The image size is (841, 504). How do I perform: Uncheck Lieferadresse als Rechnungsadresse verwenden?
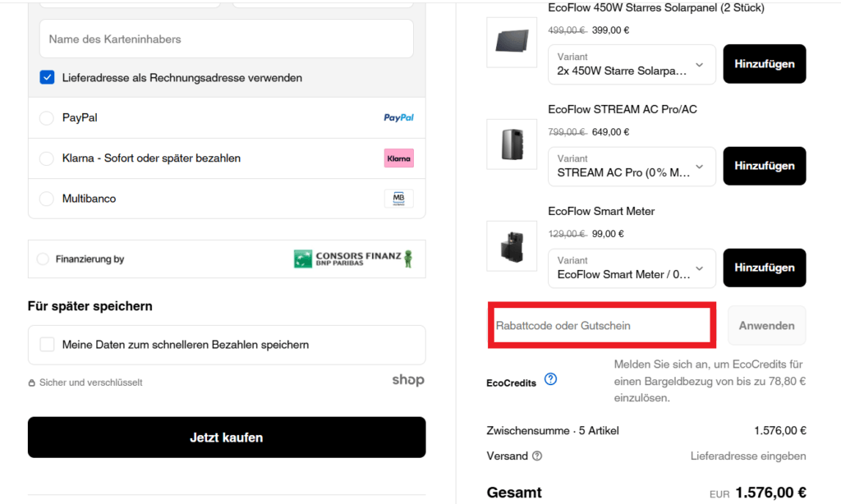coord(47,77)
